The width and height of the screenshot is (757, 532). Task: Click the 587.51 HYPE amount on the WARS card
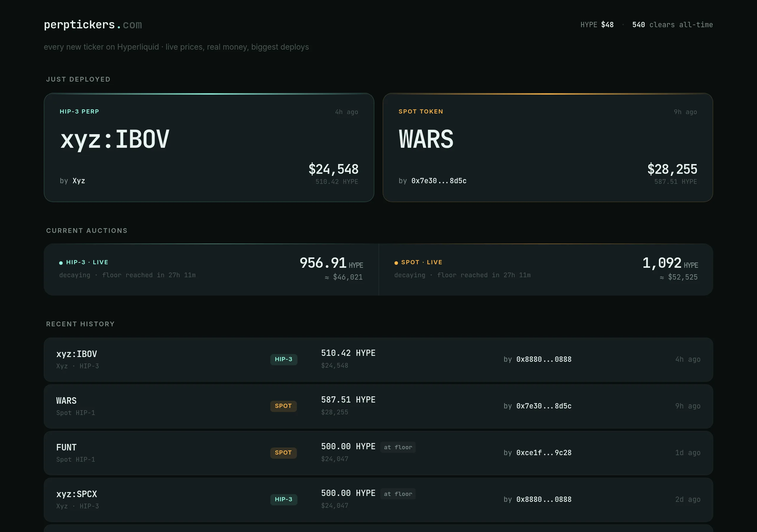point(676,181)
